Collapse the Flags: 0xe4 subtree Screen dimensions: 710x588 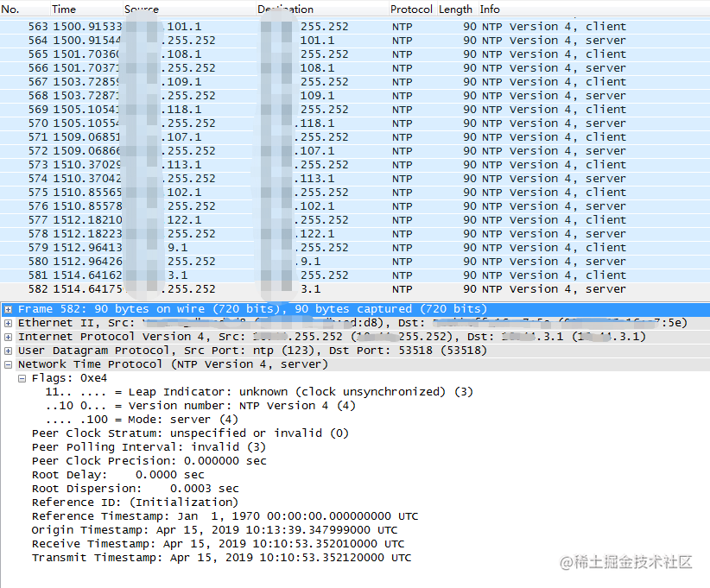pyautogui.click(x=21, y=377)
